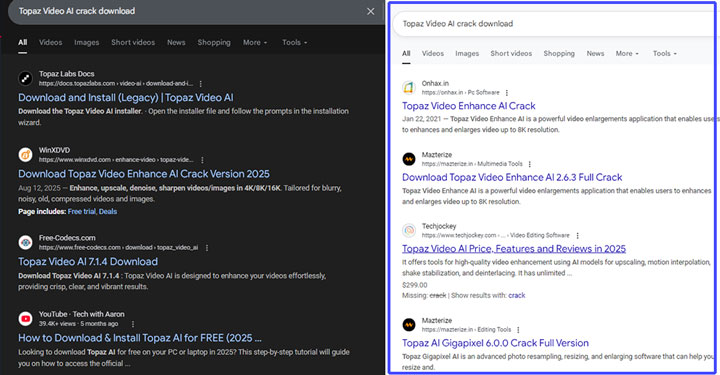
Task: Click the www.winxdvd.com URL breadcrumb
Action: (116, 160)
